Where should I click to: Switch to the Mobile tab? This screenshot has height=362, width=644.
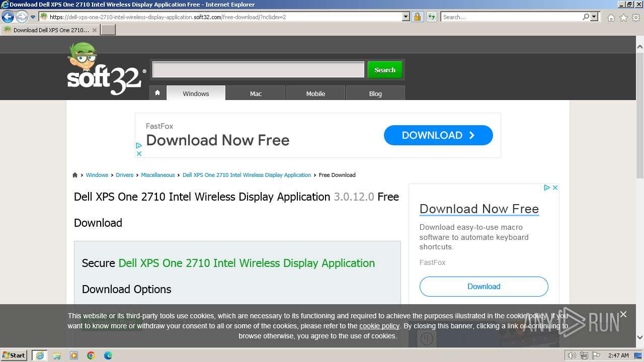click(x=315, y=94)
